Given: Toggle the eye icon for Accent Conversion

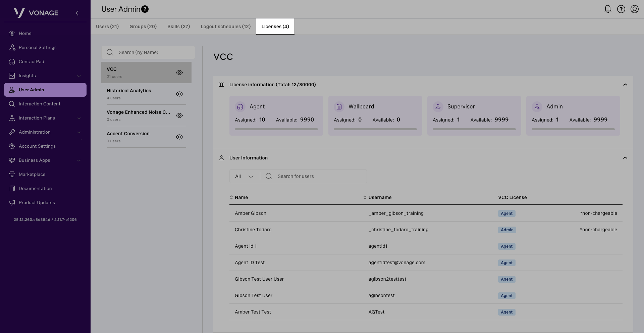Looking at the screenshot, I should point(179,137).
